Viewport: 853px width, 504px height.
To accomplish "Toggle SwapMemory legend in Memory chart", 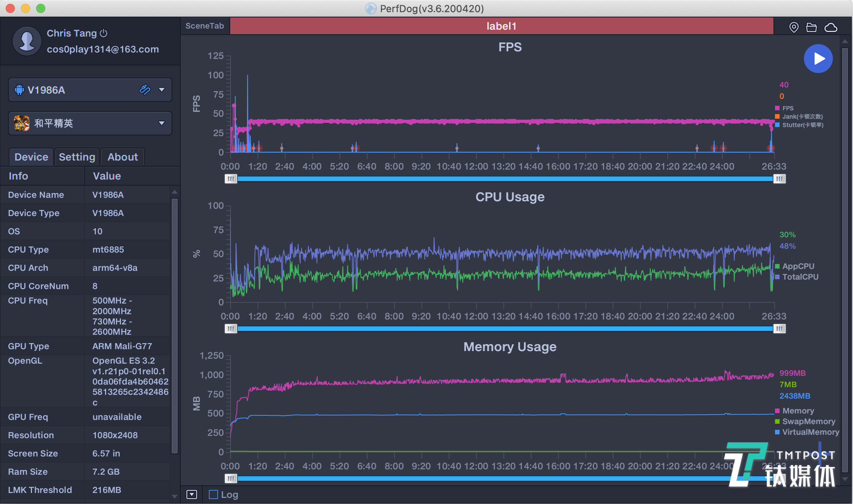I will 808,421.
